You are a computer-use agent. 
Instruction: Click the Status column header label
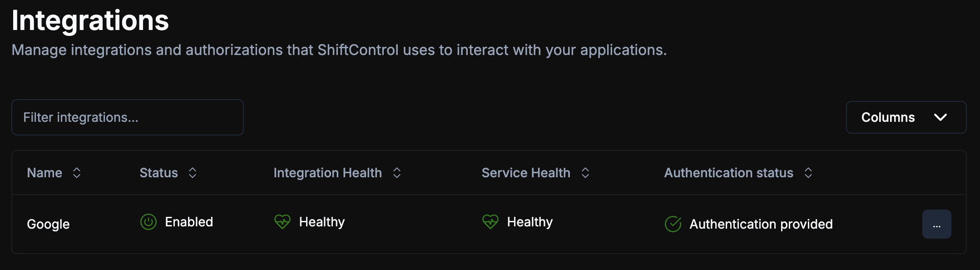coord(158,173)
